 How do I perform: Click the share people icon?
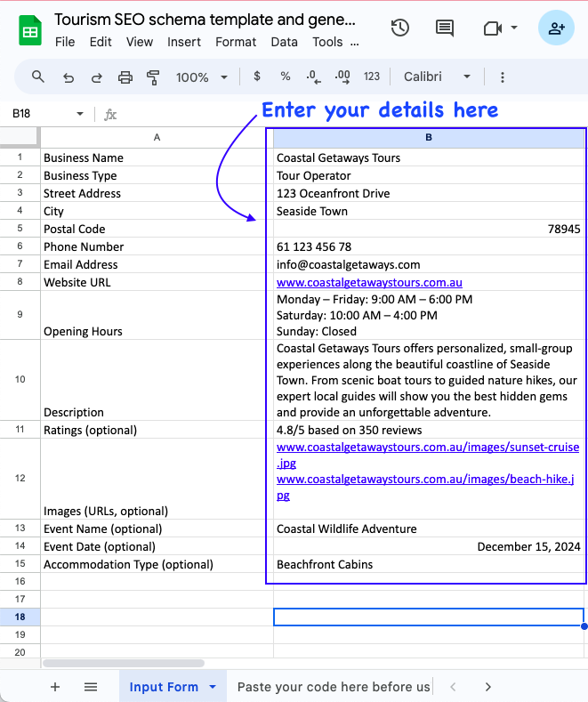tap(556, 28)
